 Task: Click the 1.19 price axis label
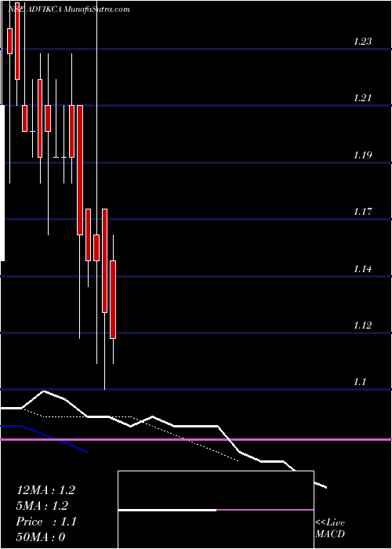click(x=362, y=155)
